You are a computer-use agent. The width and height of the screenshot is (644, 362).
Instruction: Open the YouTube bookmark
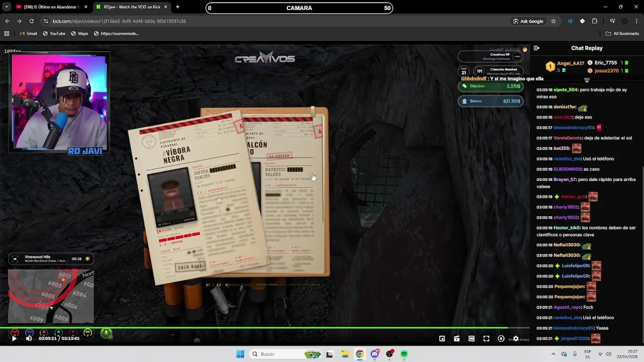pos(54,34)
